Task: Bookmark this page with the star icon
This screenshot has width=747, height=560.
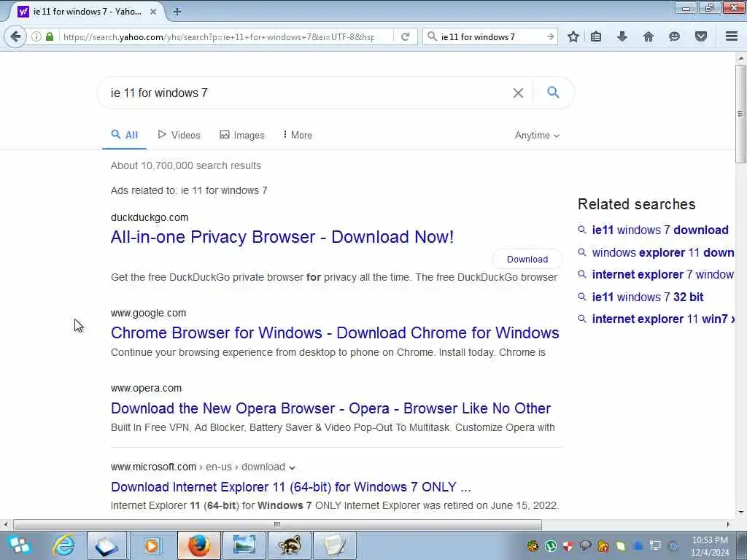Action: click(x=573, y=36)
